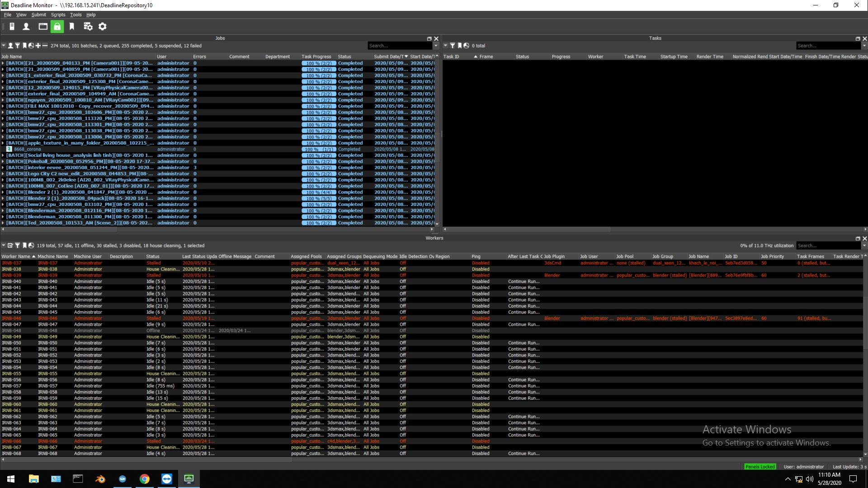Click the minus icon in Jobs panel toolbar

(45, 46)
